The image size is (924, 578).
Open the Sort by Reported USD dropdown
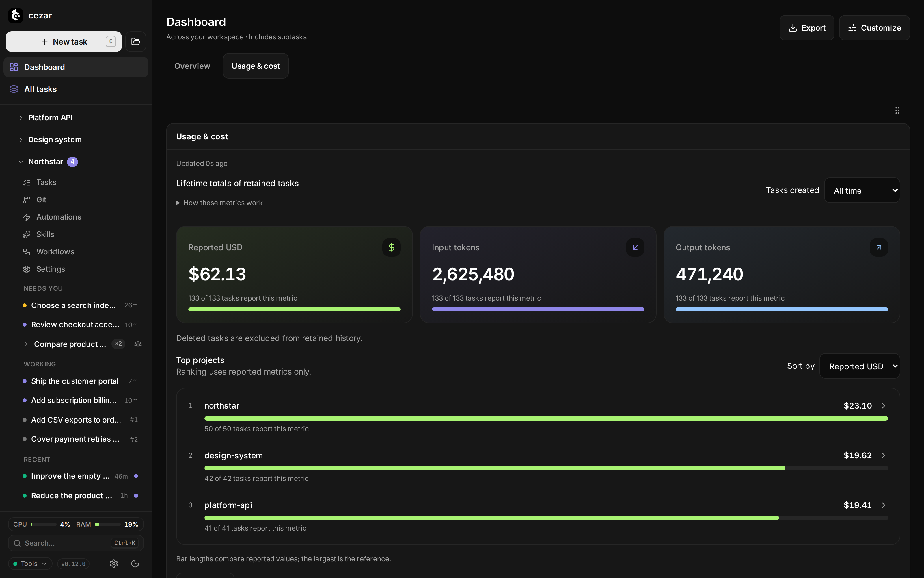[x=860, y=366]
